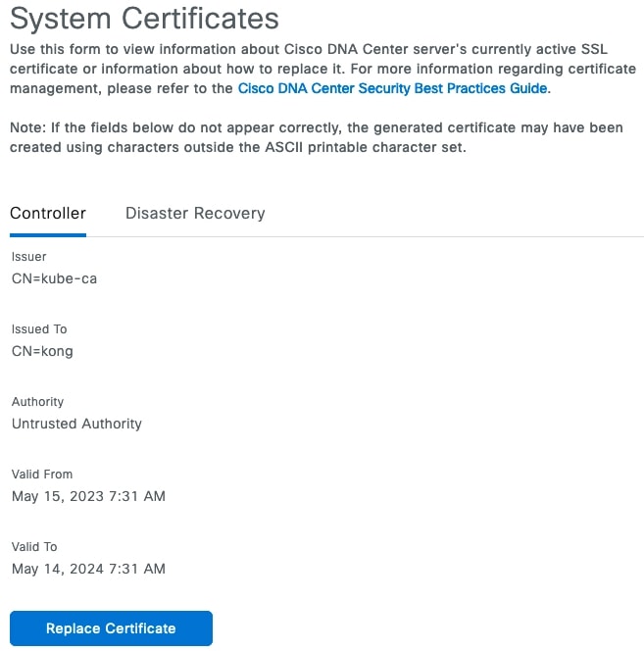Viewport: 644px width, 651px height.
Task: Click the Issuer field label
Action: click(x=29, y=257)
